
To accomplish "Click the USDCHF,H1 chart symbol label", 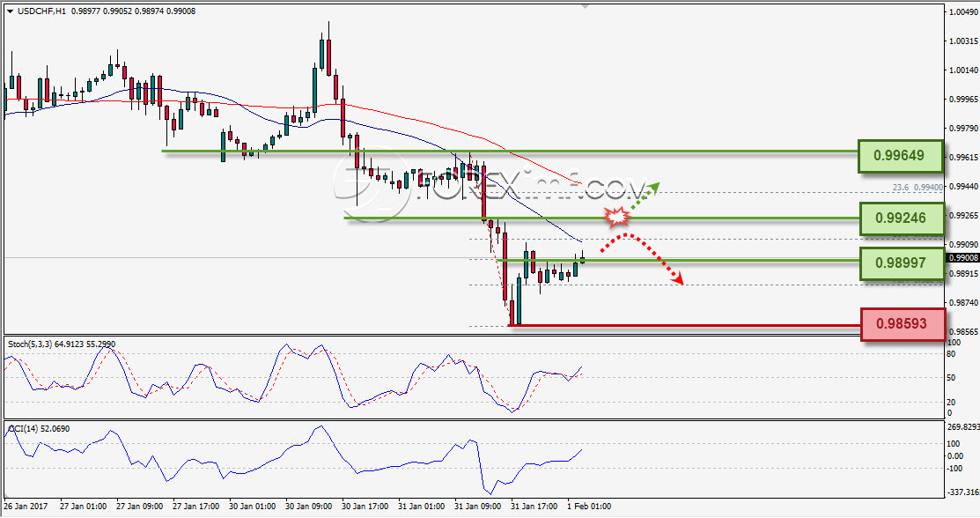I will (41, 11).
